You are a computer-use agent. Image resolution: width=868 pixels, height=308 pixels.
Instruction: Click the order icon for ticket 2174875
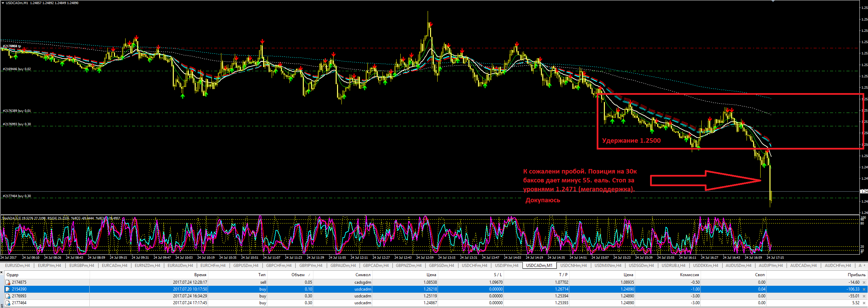(8, 282)
